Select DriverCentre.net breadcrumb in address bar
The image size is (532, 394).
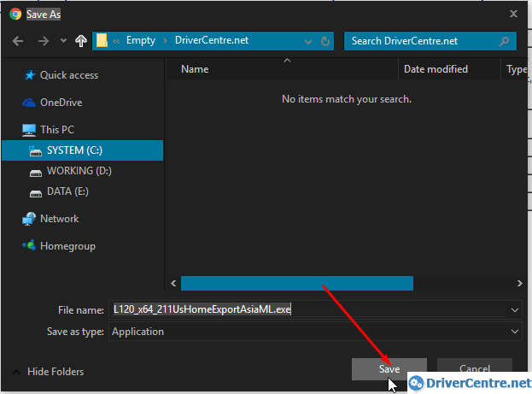212,40
